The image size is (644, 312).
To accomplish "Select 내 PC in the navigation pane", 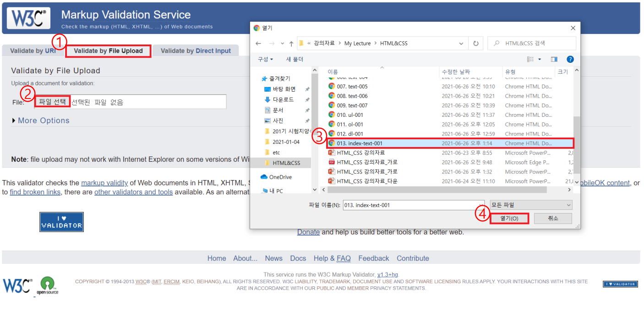I will [276, 191].
